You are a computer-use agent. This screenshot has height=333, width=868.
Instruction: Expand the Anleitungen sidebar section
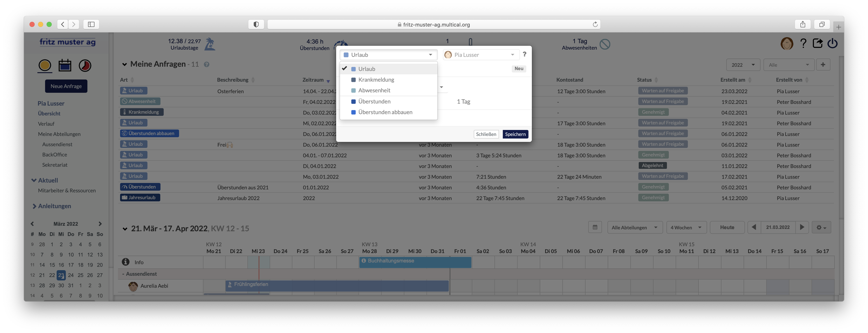tap(34, 206)
